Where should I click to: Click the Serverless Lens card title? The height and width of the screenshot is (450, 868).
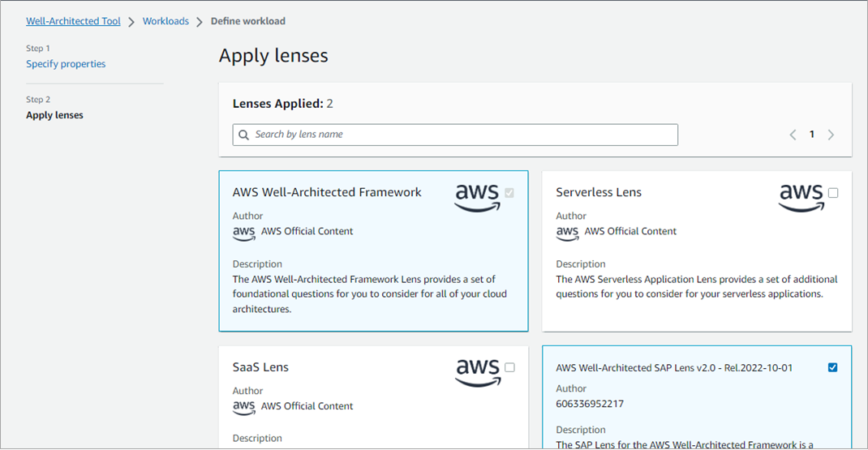pyautogui.click(x=599, y=192)
